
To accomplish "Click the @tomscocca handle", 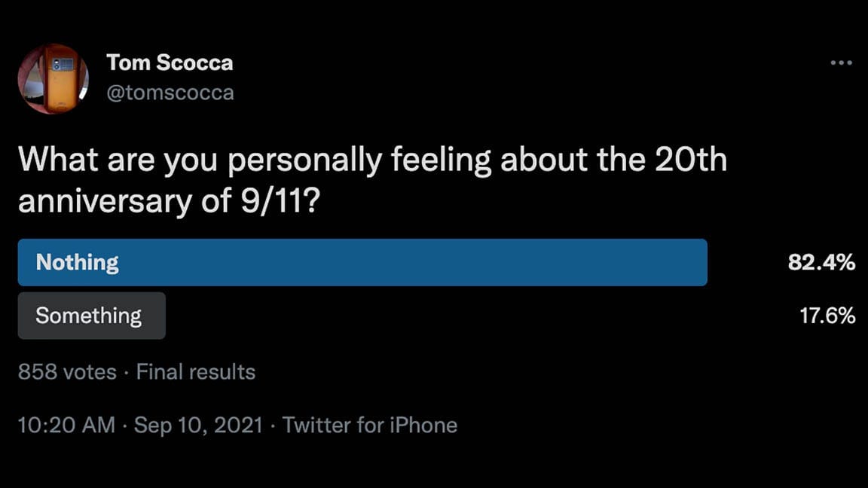I will point(170,93).
